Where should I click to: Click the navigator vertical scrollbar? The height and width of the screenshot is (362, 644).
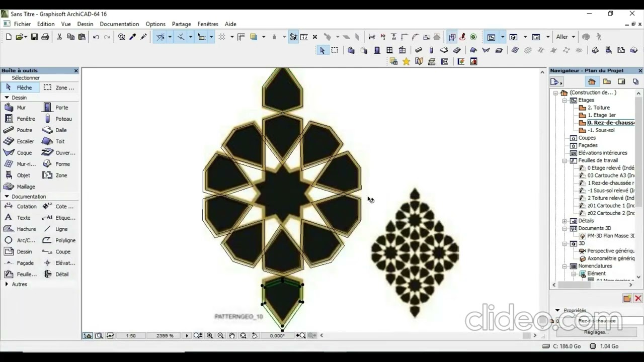pos(639,185)
